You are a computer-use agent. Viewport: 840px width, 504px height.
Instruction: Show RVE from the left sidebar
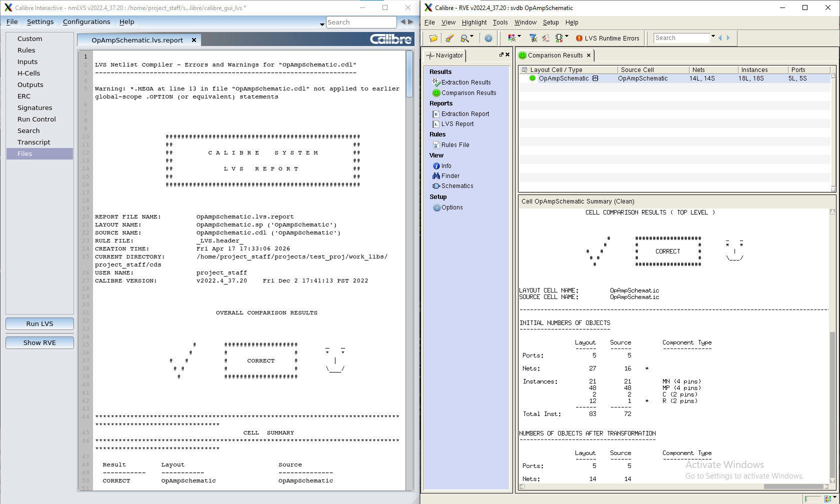coord(39,343)
